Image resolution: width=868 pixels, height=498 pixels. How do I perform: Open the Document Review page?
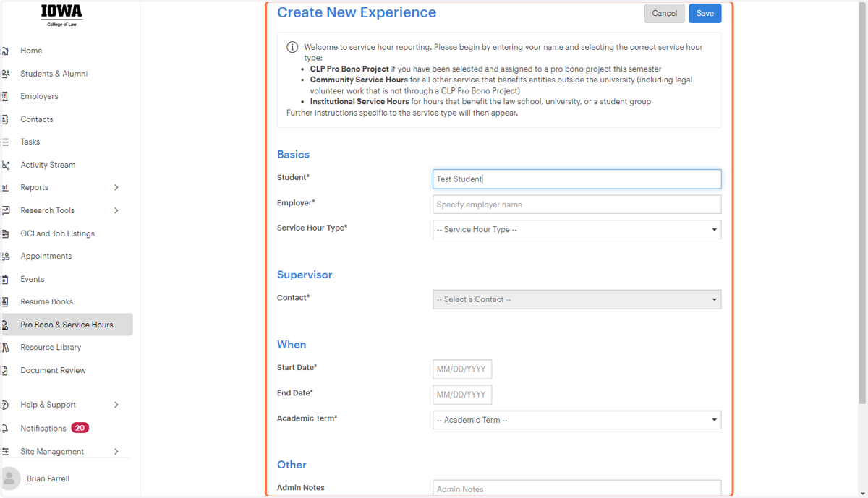(53, 370)
